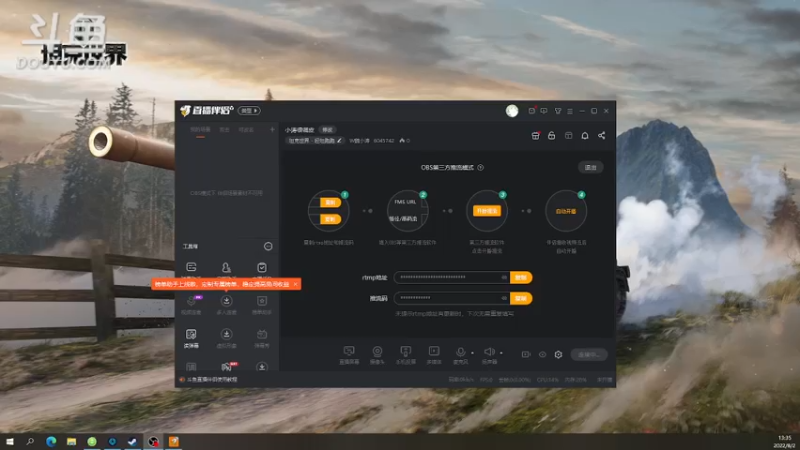This screenshot has width=800, height=450.
Task: Click inside the rtmp address field
Action: pyautogui.click(x=451, y=277)
